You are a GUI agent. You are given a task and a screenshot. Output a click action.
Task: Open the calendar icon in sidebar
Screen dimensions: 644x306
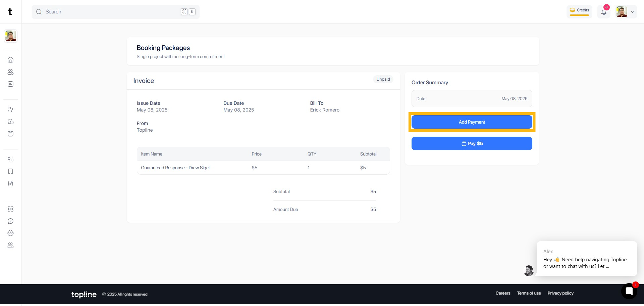pos(11,134)
